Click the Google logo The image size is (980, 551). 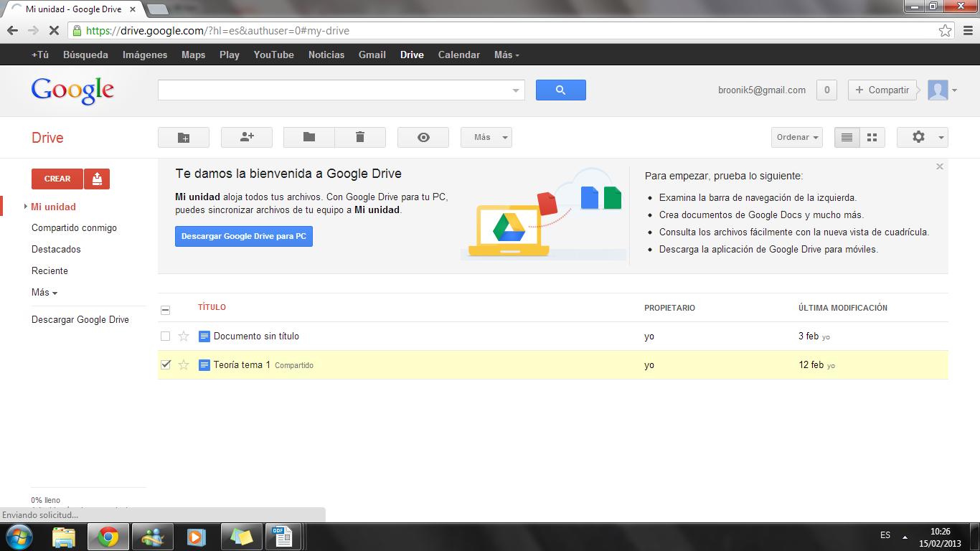coord(72,90)
